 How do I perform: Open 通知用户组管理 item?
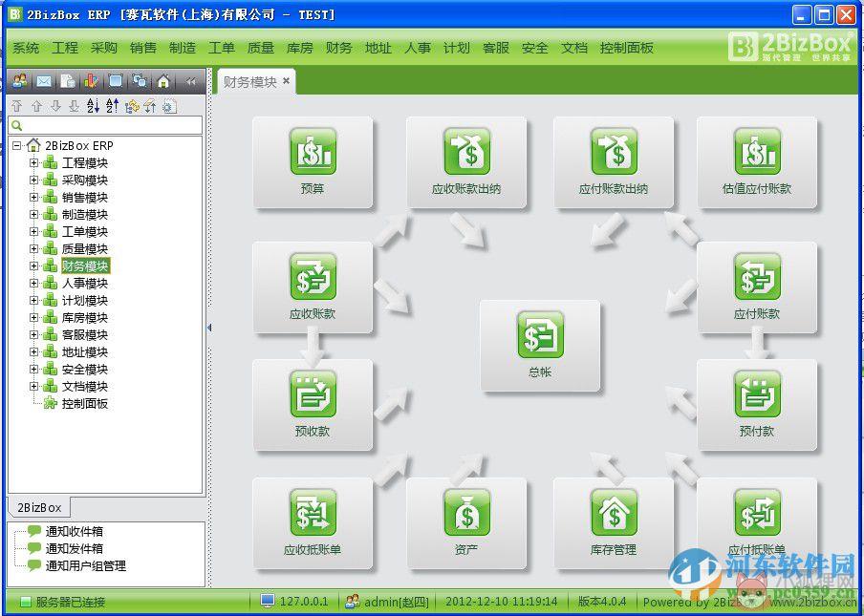86,565
